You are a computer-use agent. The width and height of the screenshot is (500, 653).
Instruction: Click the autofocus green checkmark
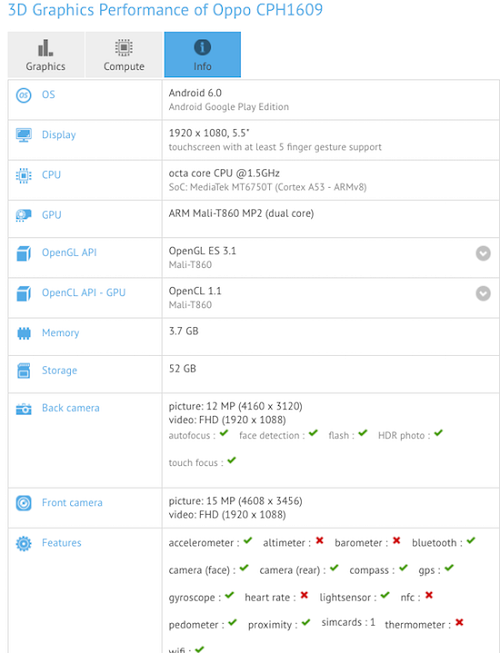(x=224, y=433)
